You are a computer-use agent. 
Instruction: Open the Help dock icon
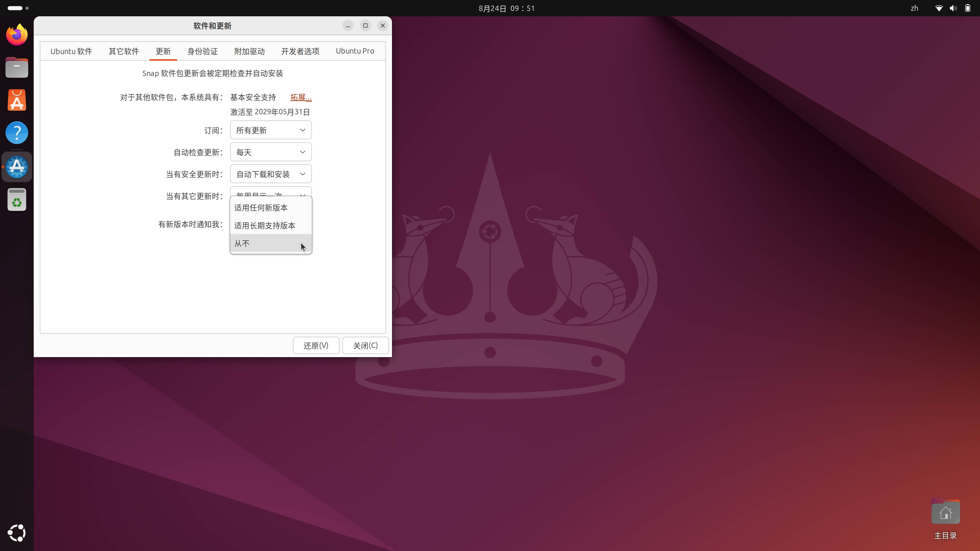17,133
